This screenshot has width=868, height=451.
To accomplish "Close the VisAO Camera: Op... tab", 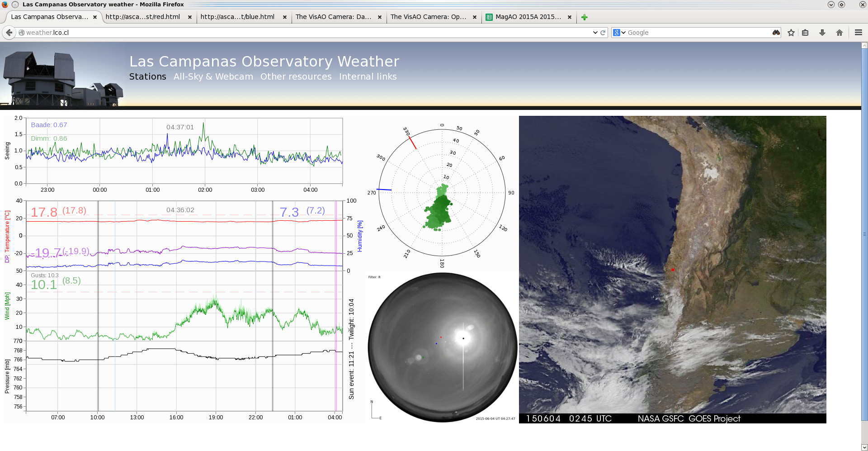I will 475,17.
